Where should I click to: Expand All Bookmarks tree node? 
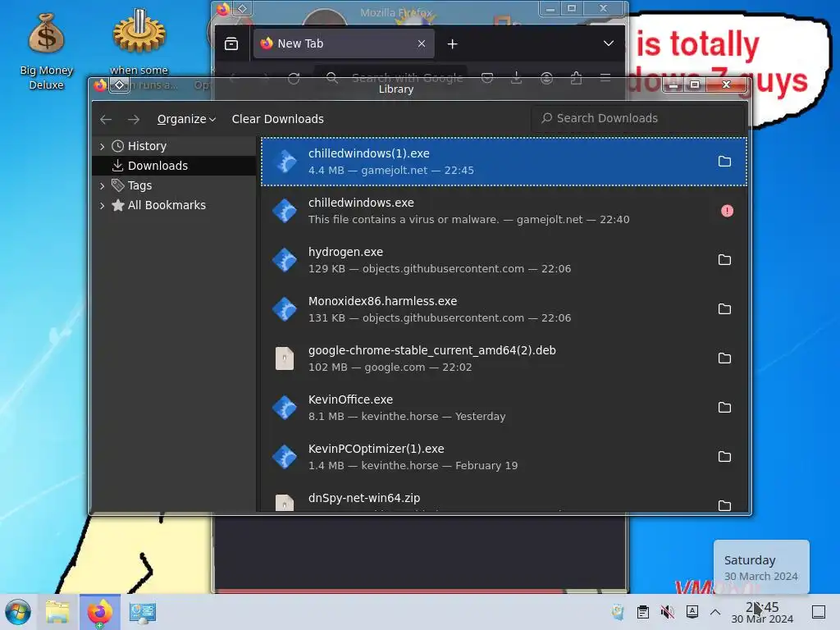click(102, 206)
